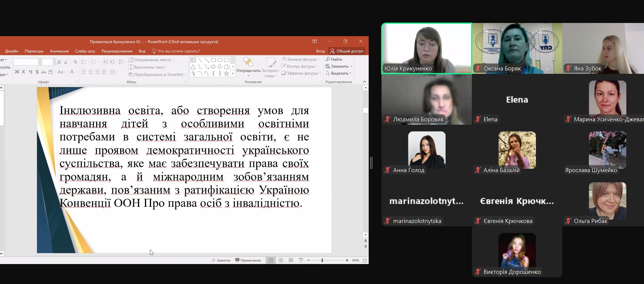This screenshot has width=644, height=284.
Task: Open ribbon display options icon
Action: pos(314,41)
